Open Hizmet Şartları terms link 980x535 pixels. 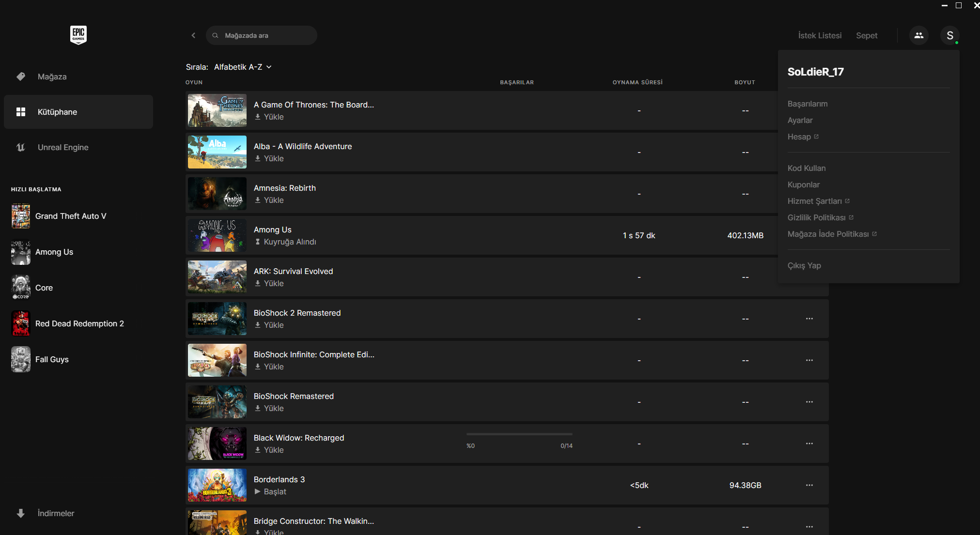(x=819, y=201)
